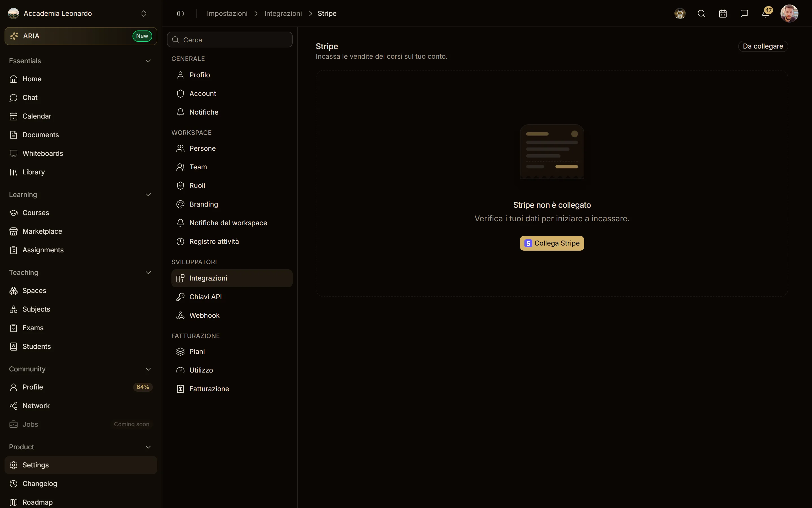Select Fatturazione menu item
Screen dimensions: 812x508
click(x=232, y=389)
